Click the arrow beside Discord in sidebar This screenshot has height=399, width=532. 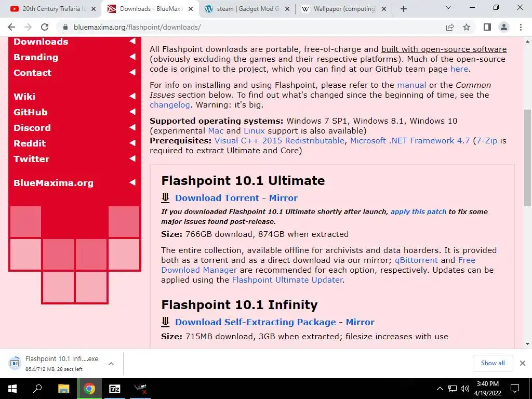pyautogui.click(x=132, y=127)
